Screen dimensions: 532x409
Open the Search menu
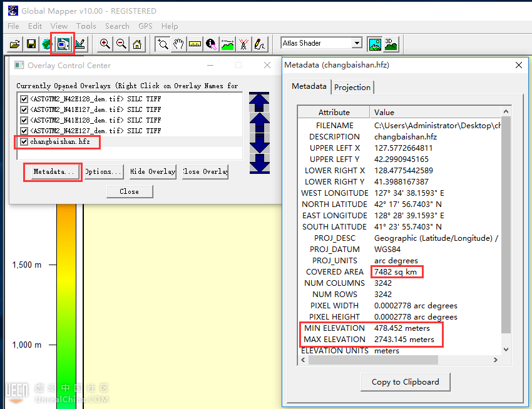(x=117, y=26)
